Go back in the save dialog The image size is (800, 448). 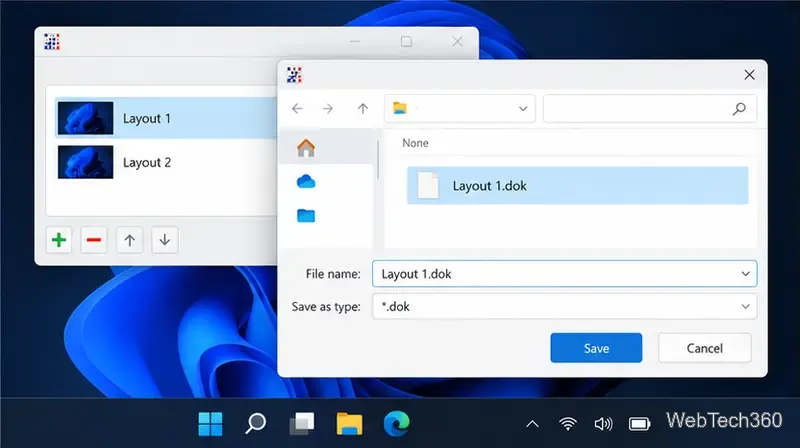tap(297, 108)
